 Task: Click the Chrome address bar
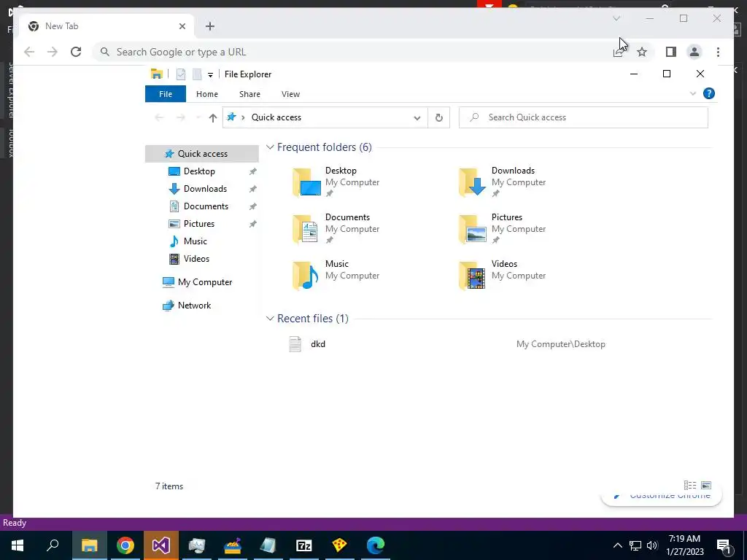click(x=352, y=52)
